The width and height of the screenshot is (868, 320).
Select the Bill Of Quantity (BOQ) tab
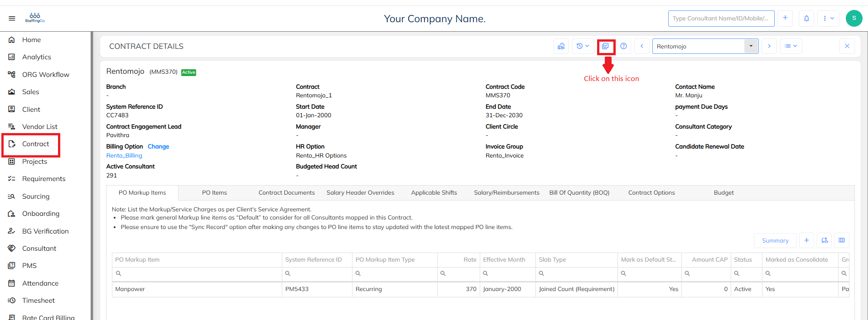coord(579,193)
